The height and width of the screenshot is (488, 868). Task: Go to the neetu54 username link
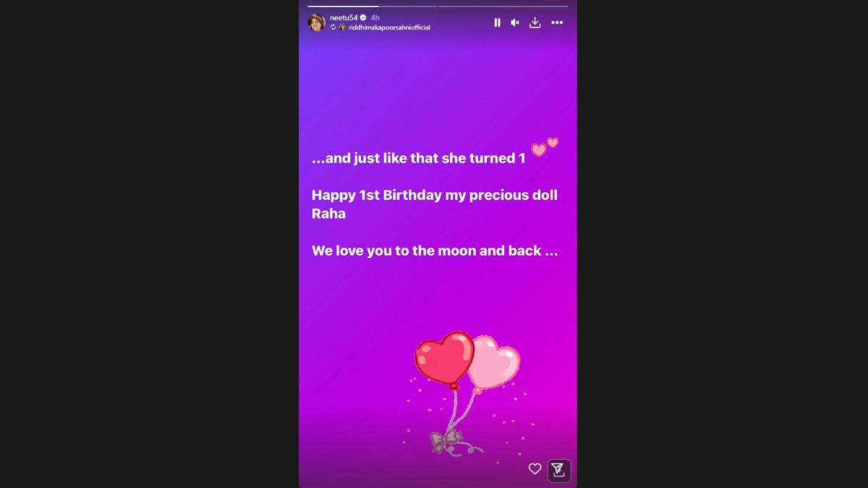click(x=344, y=17)
